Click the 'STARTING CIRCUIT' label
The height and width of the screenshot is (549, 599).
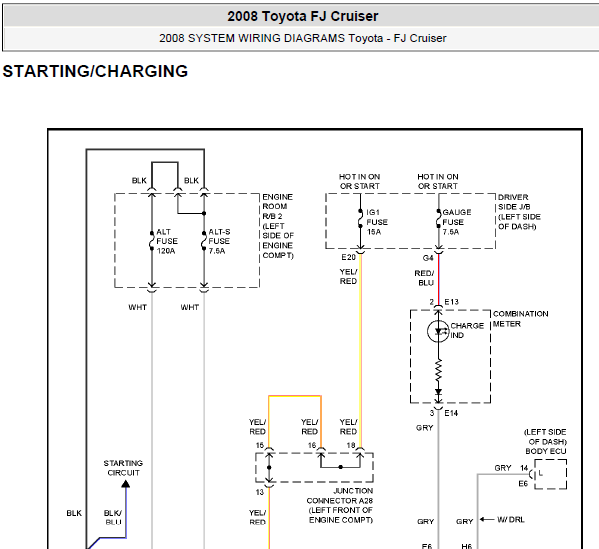123,468
